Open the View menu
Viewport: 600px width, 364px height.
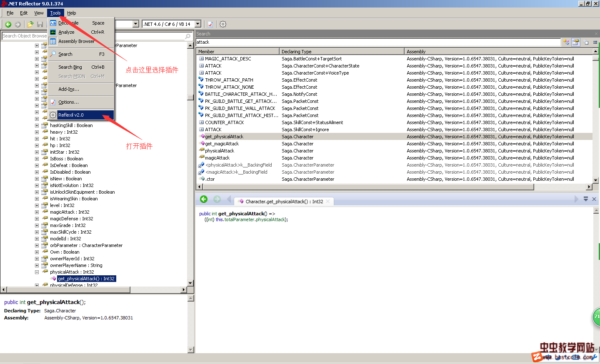click(39, 13)
